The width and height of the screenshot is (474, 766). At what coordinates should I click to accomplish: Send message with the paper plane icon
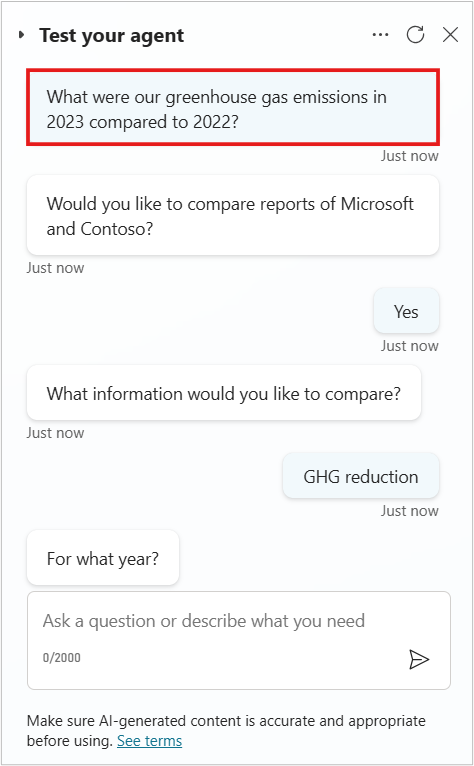pyautogui.click(x=419, y=659)
